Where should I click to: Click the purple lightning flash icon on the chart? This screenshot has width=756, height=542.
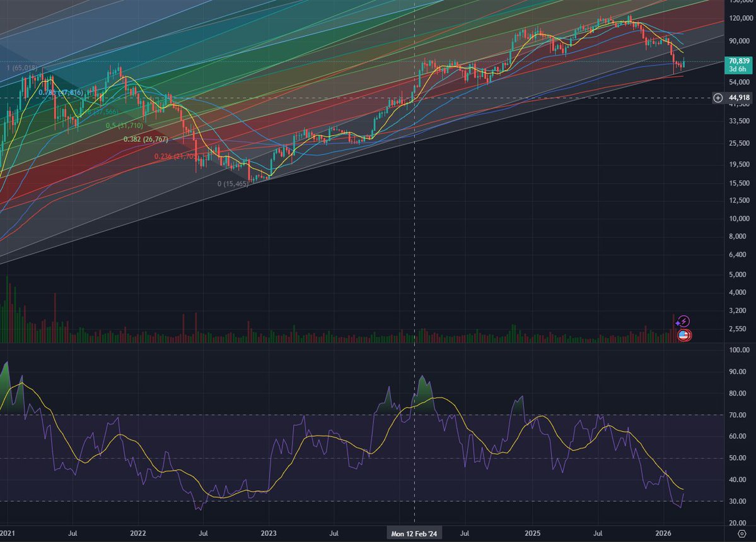pyautogui.click(x=683, y=321)
